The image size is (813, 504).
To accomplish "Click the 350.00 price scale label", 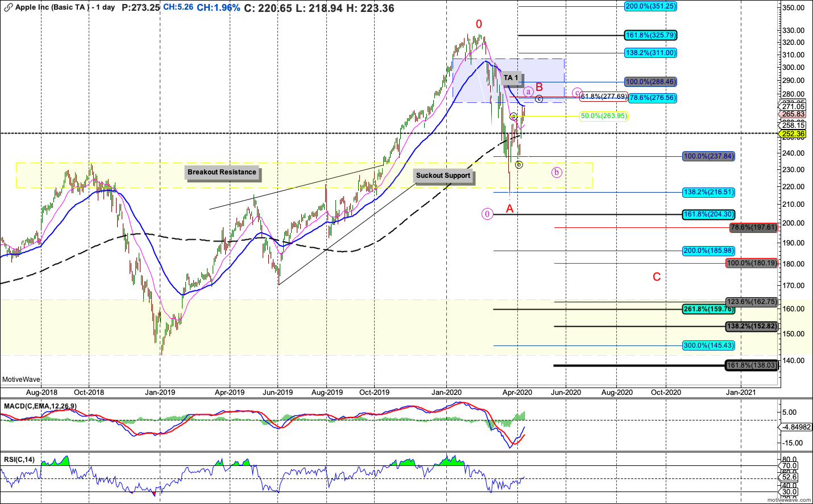I will click(794, 8).
